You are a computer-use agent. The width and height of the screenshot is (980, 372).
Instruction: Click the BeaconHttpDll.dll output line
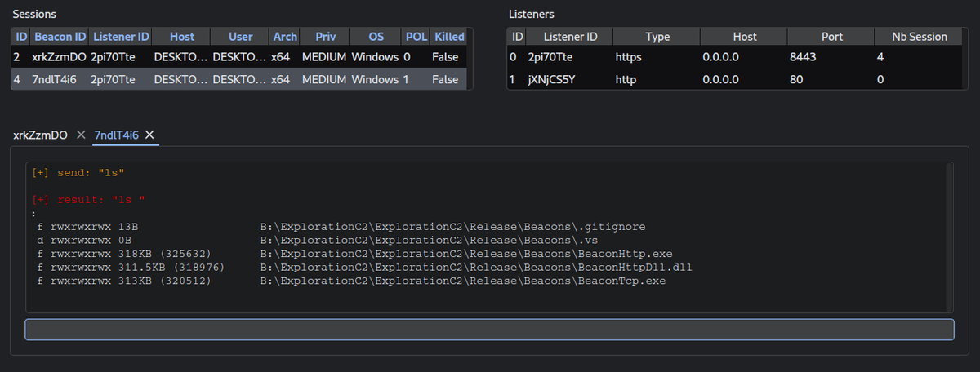tap(365, 267)
